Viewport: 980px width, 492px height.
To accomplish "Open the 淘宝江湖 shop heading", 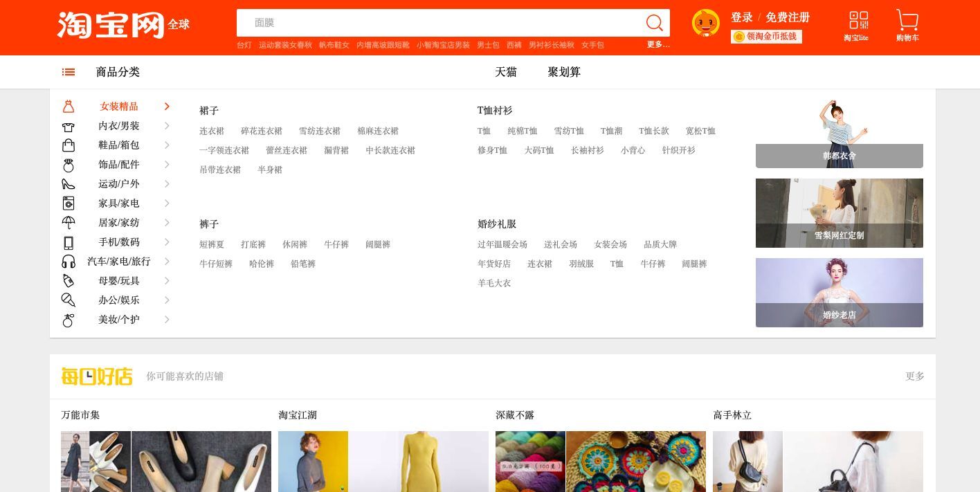I will pos(298,415).
